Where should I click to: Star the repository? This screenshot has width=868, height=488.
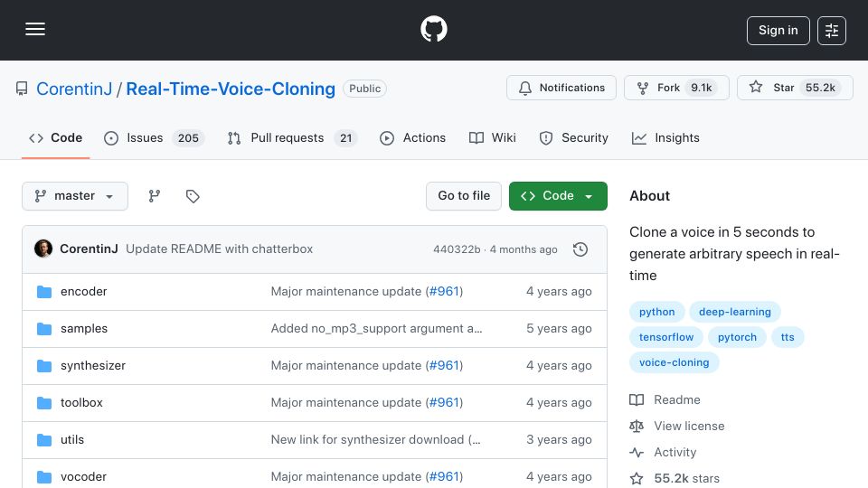tap(795, 88)
